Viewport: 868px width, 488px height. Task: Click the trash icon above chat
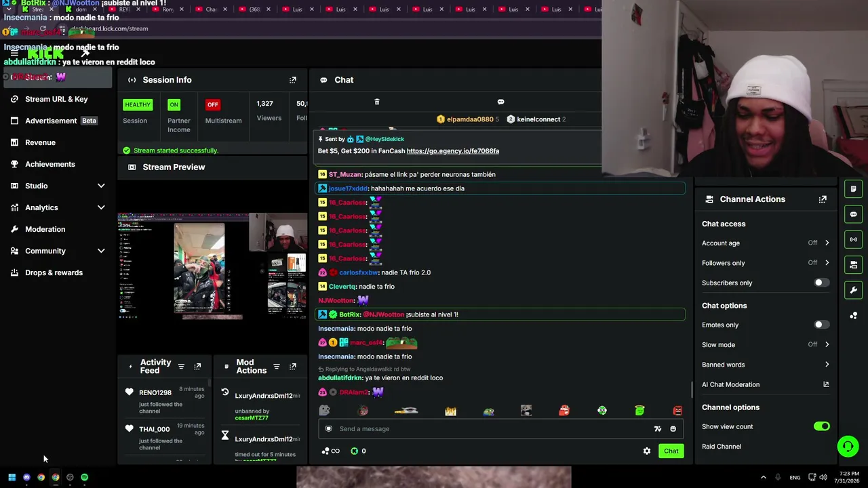(x=377, y=102)
